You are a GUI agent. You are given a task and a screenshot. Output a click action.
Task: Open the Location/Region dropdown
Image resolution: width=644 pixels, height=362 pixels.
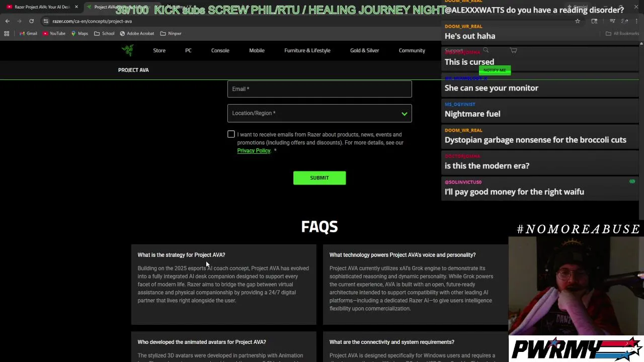(319, 113)
